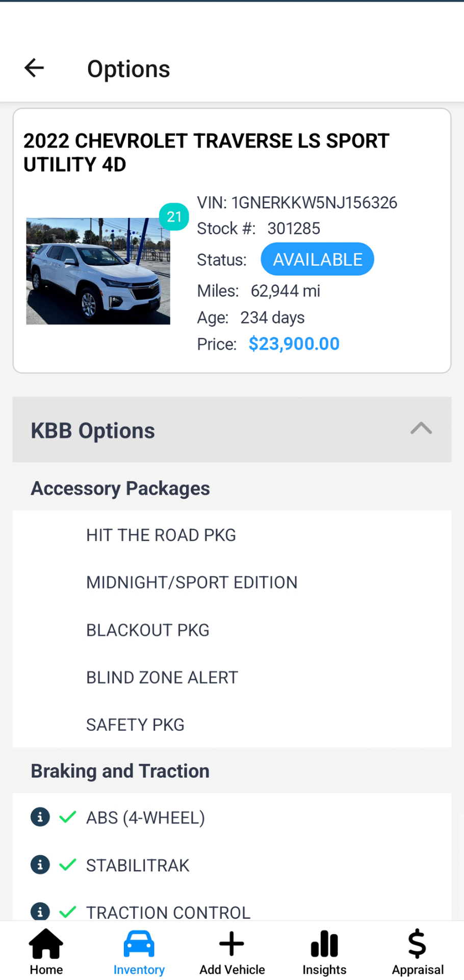Open the info icon beside STABILITRAK
Viewport: 464px width, 980px height.
coord(40,865)
